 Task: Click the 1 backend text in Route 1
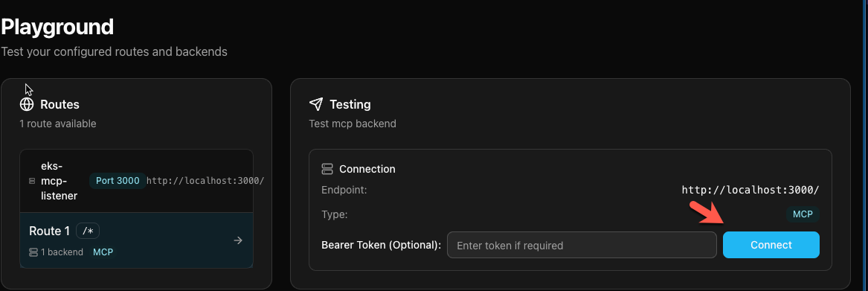[62, 252]
